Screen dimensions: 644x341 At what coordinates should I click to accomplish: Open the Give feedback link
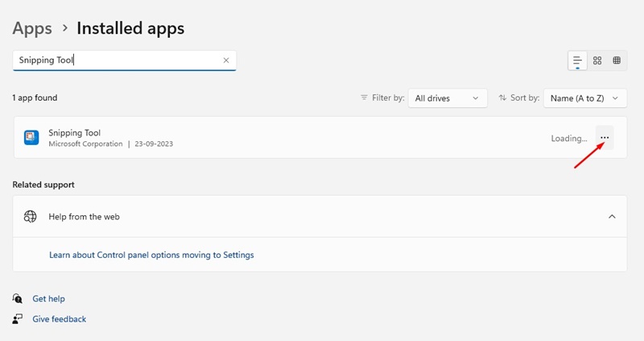pyautogui.click(x=59, y=318)
